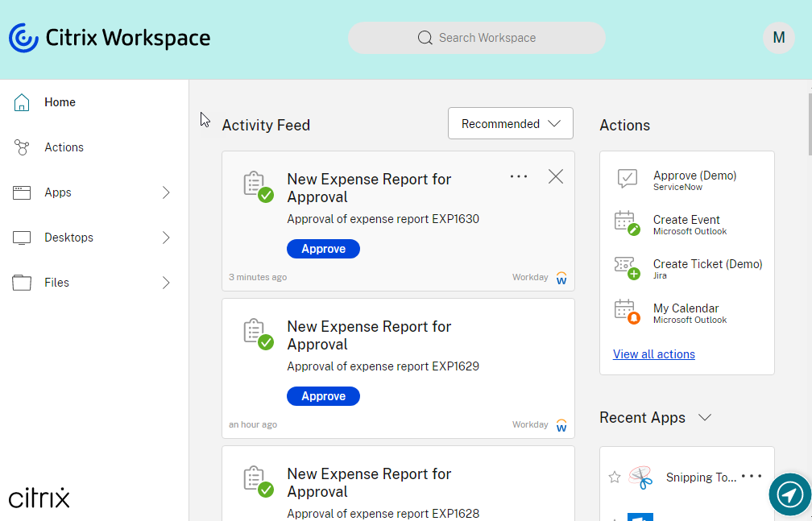The height and width of the screenshot is (521, 812).
Task: Launch the Snipping Tool app icon
Action: pyautogui.click(x=640, y=478)
